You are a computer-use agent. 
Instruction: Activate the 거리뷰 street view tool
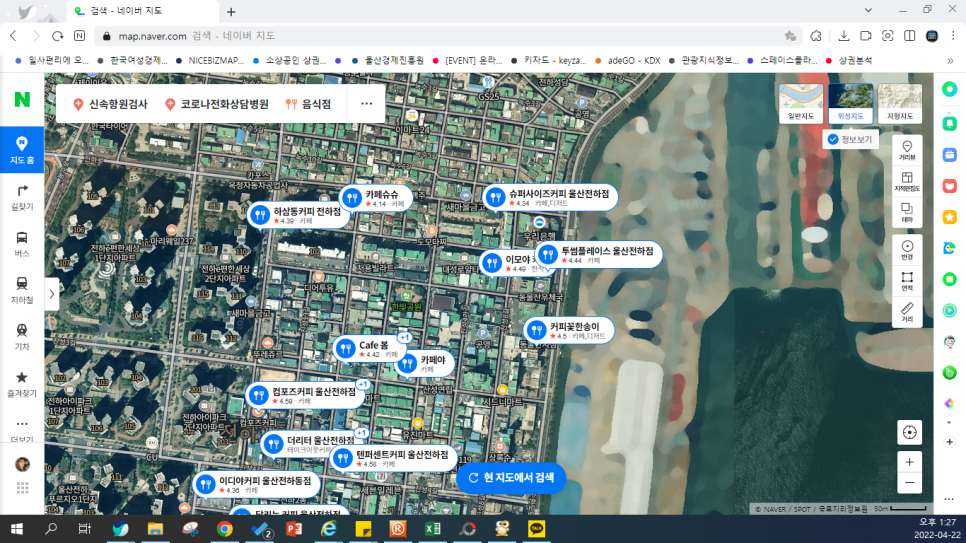(x=907, y=150)
